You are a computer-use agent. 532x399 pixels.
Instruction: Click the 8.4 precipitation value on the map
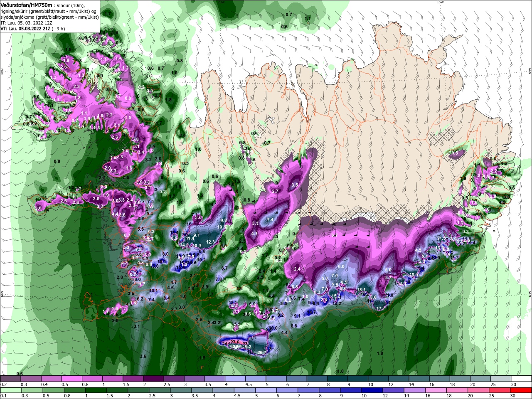pos(167,298)
